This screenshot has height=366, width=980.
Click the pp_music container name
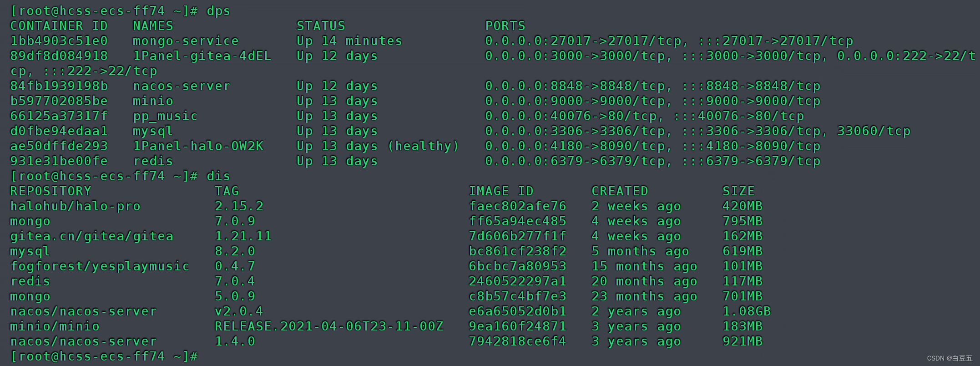pyautogui.click(x=165, y=116)
